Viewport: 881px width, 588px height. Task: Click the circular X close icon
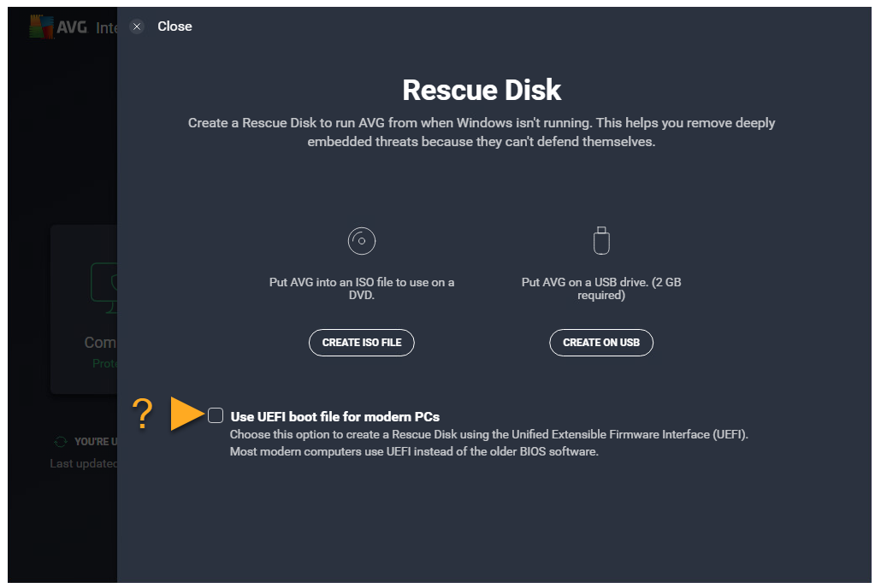[x=137, y=26]
